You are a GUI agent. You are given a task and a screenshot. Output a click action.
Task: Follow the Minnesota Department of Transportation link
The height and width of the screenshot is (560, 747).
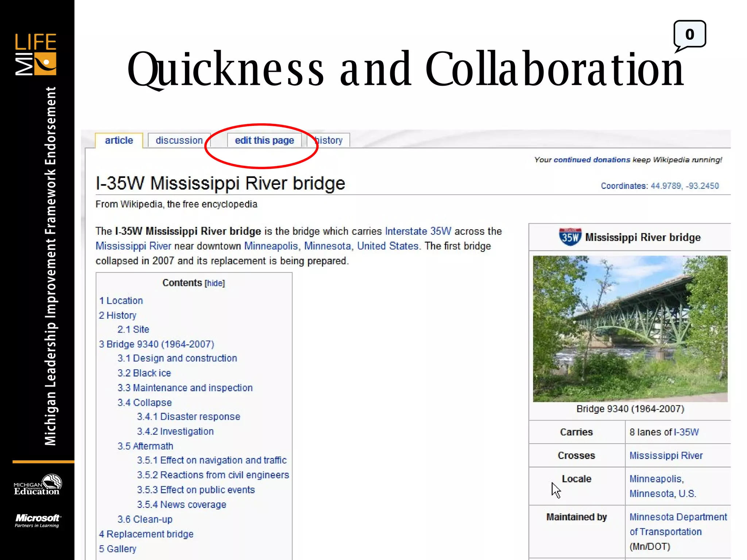point(678,525)
